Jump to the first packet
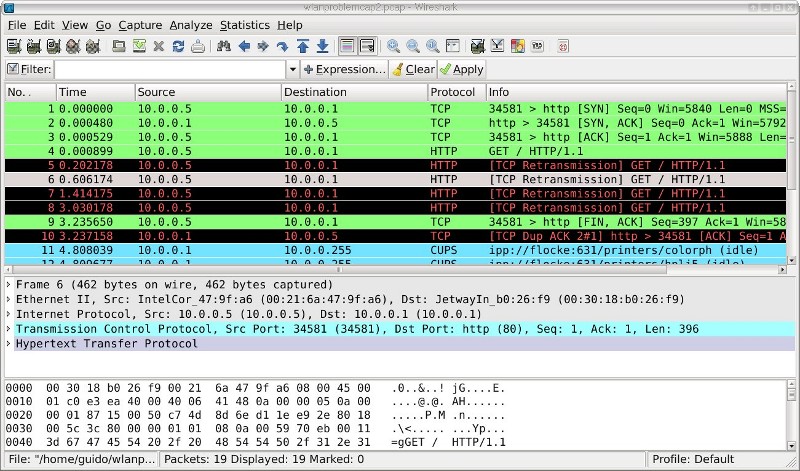800x471 pixels. click(x=303, y=46)
